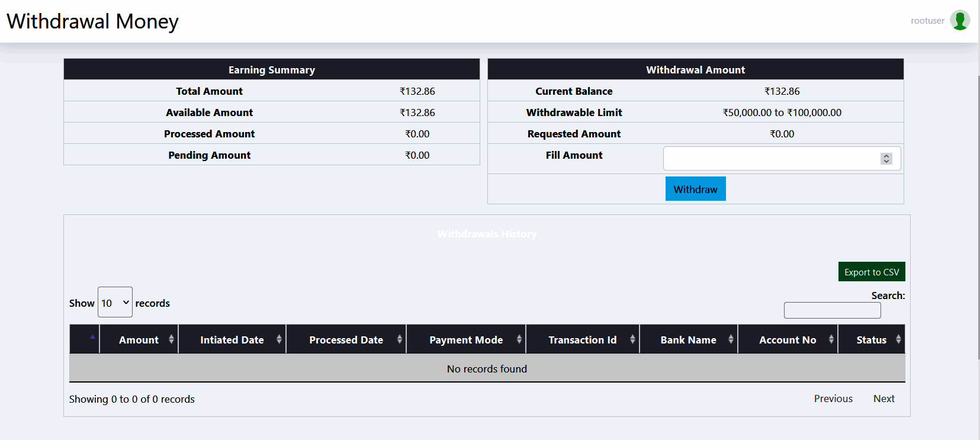The image size is (980, 440).
Task: Export withdrawals history to CSV
Action: (x=872, y=272)
